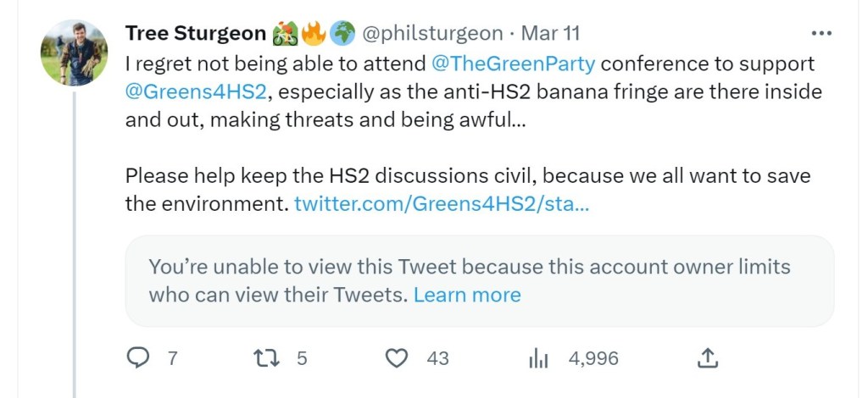Click the display name Tree Sturgeon
Image resolution: width=868 pixels, height=398 pixels.
[196, 34]
